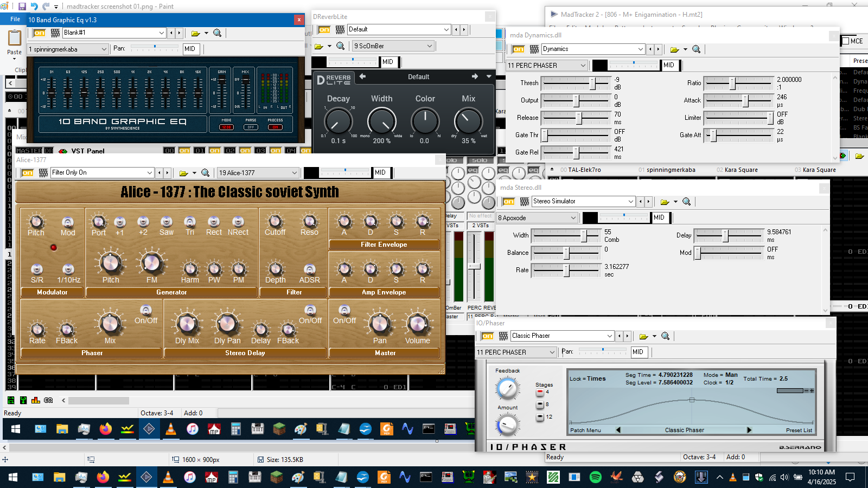Open folder icon in Alice-1377 window
Viewport: 868px width, 488px height.
tap(183, 173)
